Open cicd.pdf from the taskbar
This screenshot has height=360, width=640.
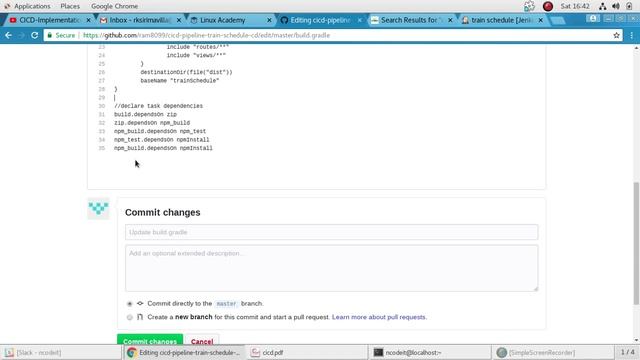coord(307,352)
